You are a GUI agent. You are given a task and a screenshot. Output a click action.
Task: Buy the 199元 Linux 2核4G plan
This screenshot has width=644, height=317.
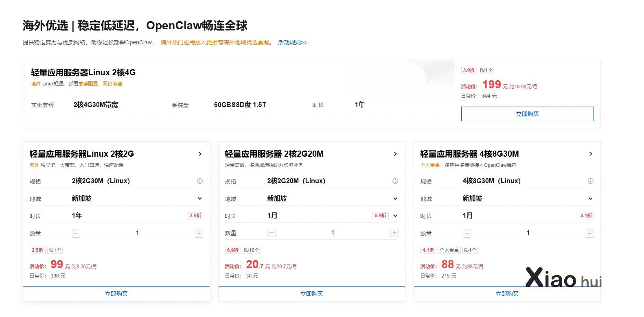coord(527,114)
